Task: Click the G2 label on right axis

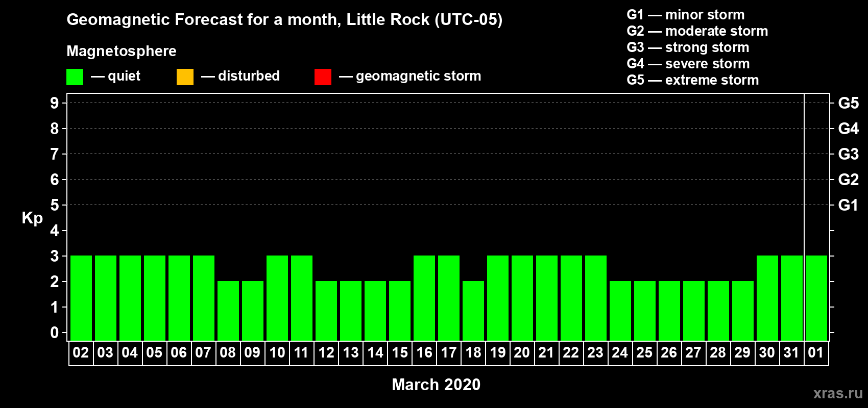Action: tap(849, 180)
